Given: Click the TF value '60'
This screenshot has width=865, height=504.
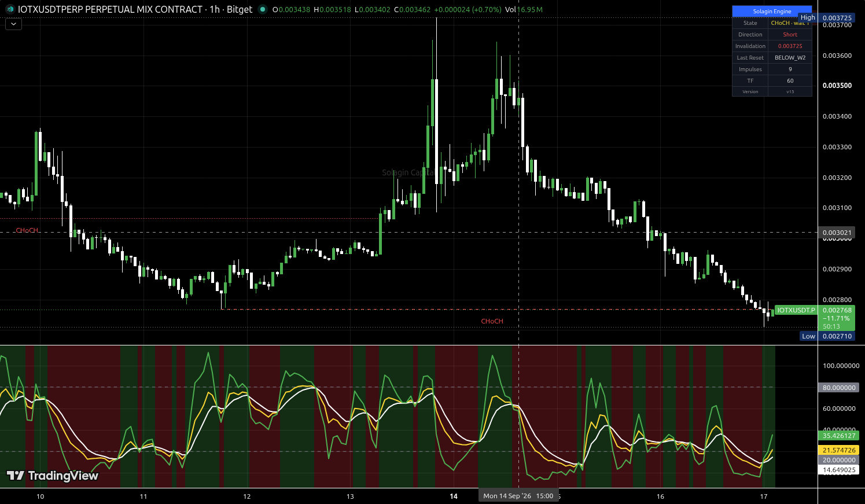Looking at the screenshot, I should (x=790, y=81).
